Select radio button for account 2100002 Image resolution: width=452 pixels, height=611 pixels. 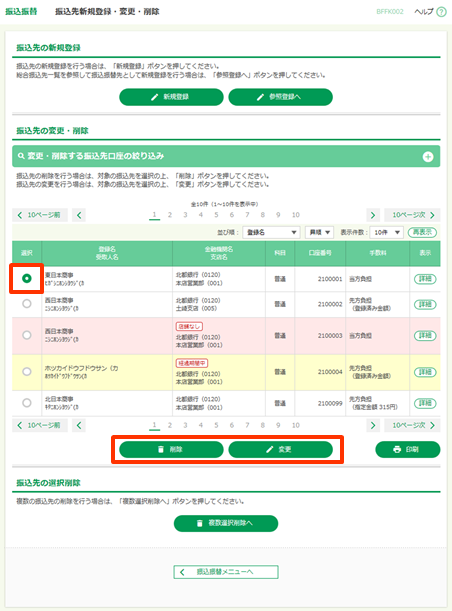(x=26, y=304)
